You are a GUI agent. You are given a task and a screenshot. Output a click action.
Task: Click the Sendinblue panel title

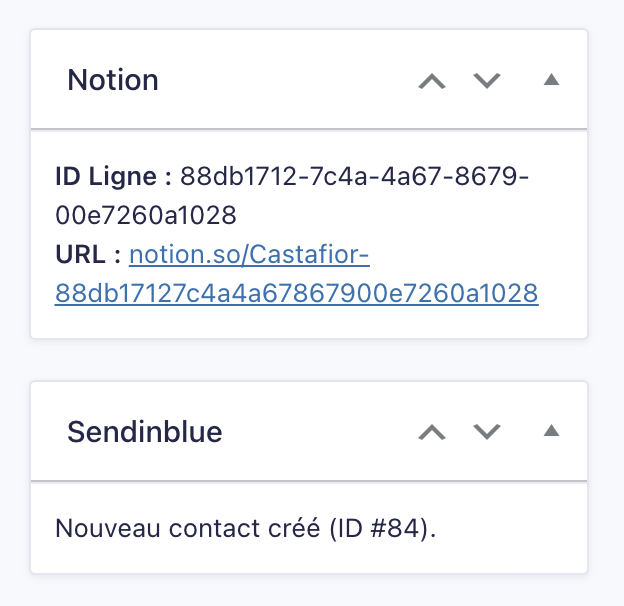pos(144,432)
